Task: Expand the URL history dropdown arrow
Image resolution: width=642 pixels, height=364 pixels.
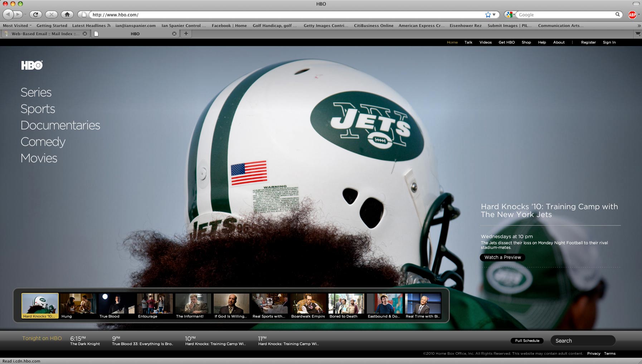Action: pos(494,15)
